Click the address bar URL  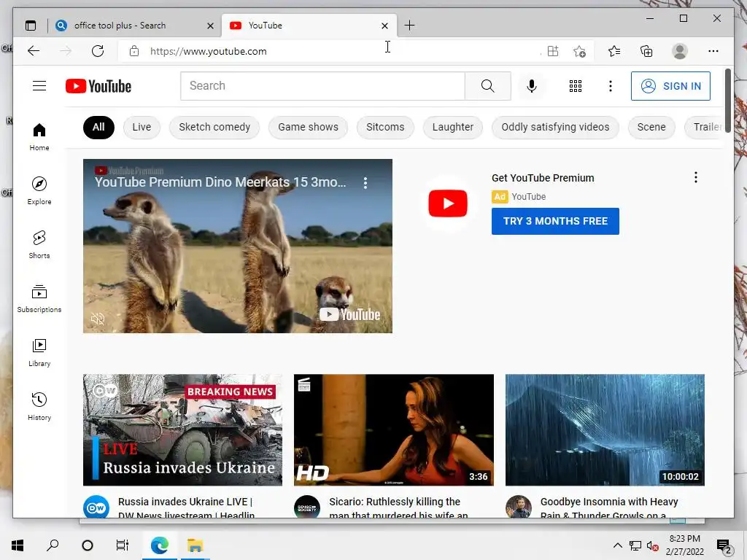pyautogui.click(x=208, y=51)
